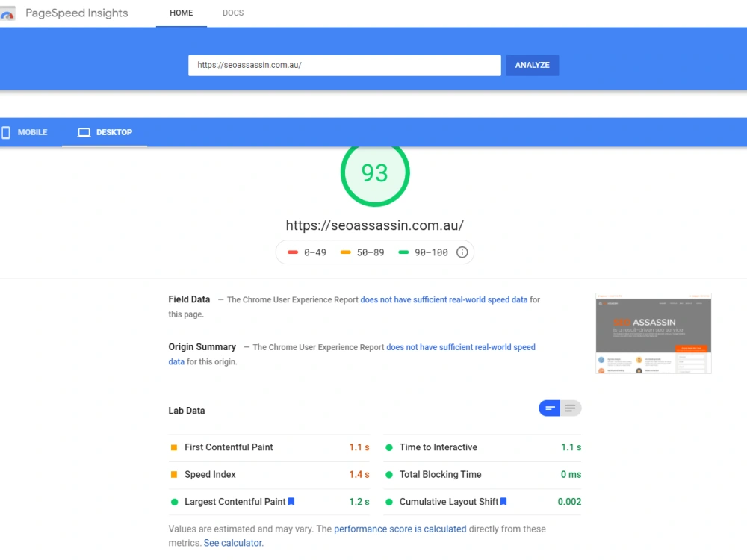Image resolution: width=747 pixels, height=560 pixels.
Task: Click orange square beside First Contentful Paint
Action: pyautogui.click(x=174, y=447)
